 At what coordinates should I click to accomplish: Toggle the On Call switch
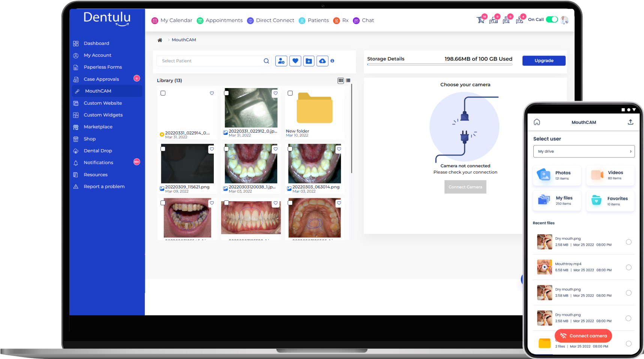click(552, 19)
